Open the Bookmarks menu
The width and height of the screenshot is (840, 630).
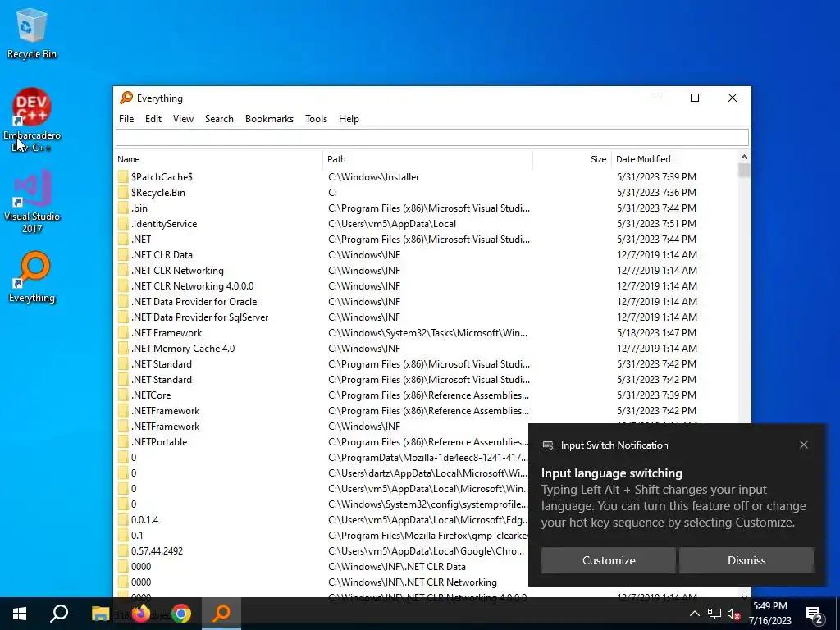point(269,119)
